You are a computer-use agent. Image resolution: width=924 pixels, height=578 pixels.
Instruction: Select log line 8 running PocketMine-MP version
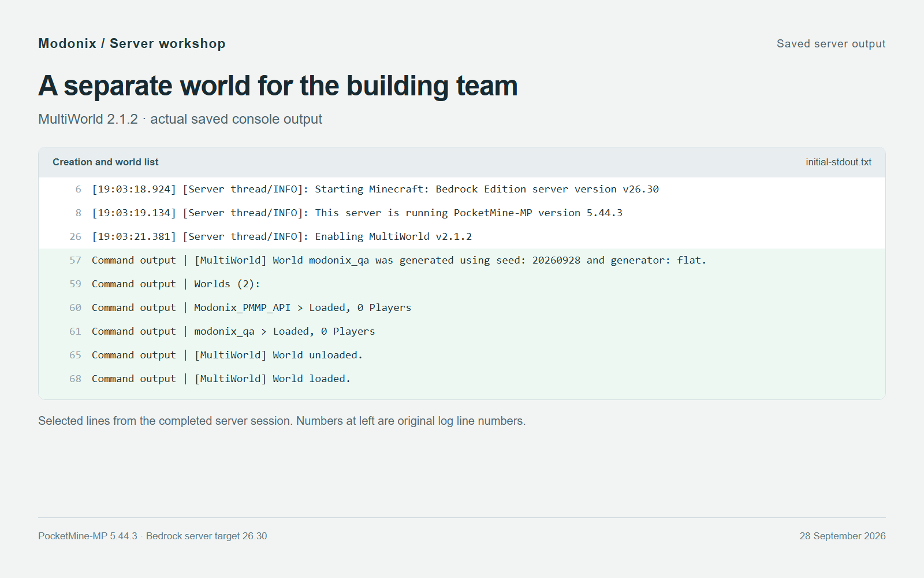(x=462, y=213)
